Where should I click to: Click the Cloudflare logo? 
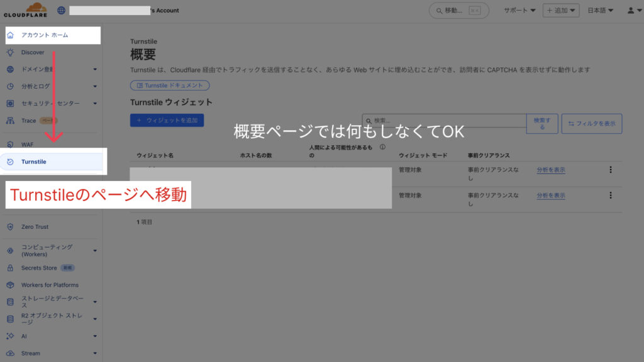[25, 10]
